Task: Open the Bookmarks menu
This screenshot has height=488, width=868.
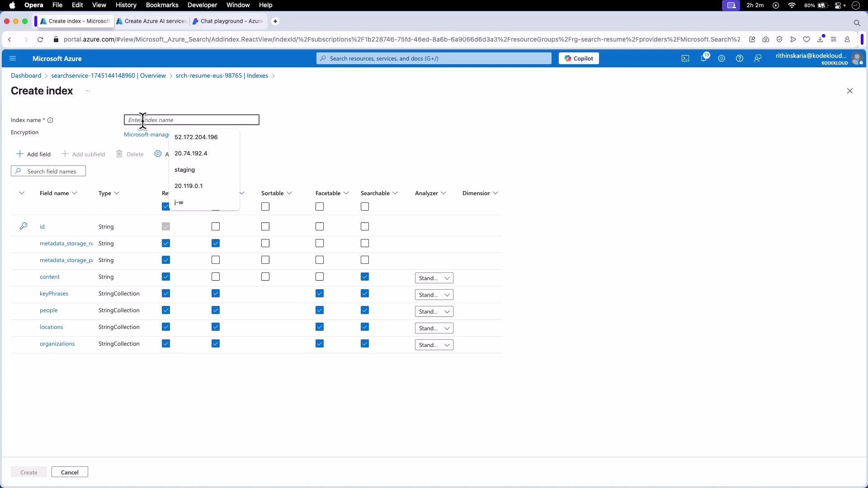Action: tap(162, 5)
